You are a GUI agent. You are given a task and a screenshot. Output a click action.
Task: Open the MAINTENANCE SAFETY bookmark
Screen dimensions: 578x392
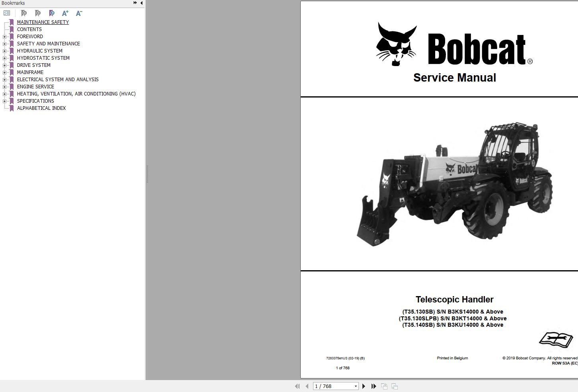pyautogui.click(x=43, y=22)
